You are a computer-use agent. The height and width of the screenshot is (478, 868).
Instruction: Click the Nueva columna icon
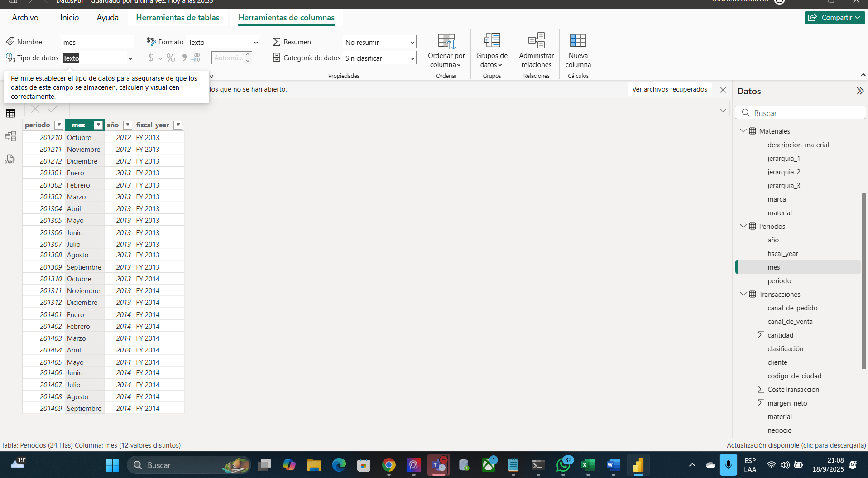coord(578,41)
